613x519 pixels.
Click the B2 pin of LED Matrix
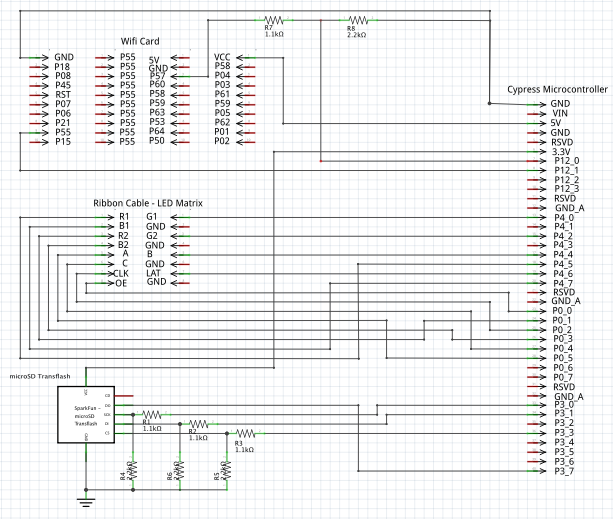coord(123,245)
